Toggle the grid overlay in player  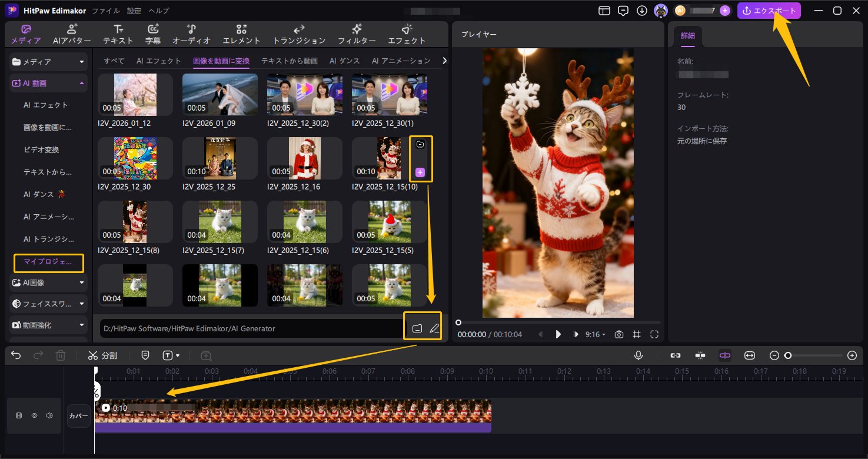tap(637, 334)
